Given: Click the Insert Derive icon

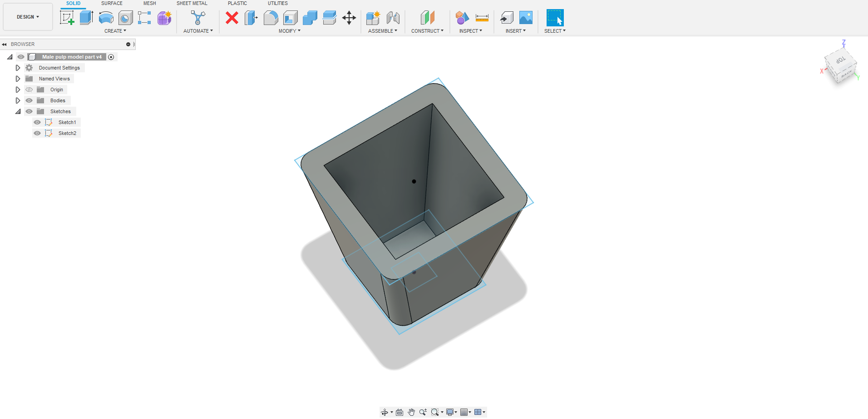Looking at the screenshot, I should (506, 18).
